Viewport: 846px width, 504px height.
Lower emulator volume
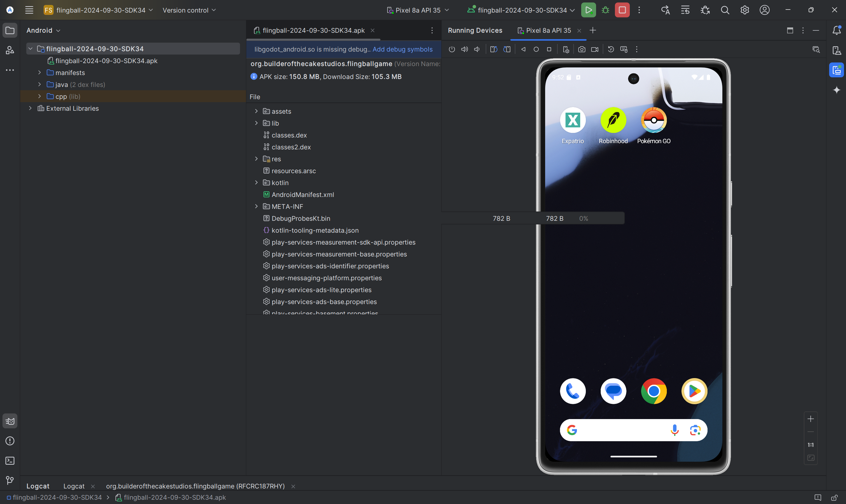click(477, 50)
